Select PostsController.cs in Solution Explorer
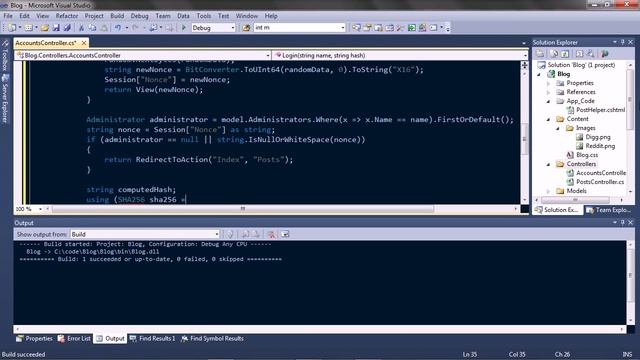The image size is (640, 360). [600, 182]
